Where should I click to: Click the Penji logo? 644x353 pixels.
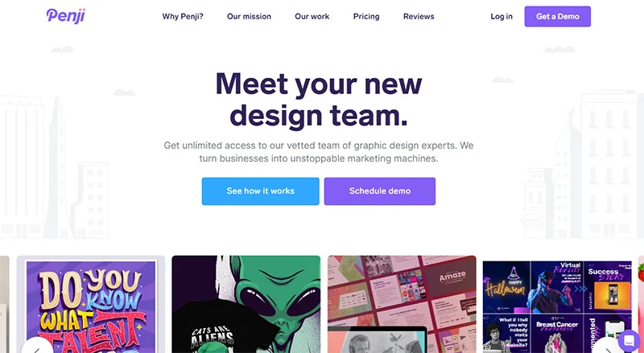(x=66, y=16)
